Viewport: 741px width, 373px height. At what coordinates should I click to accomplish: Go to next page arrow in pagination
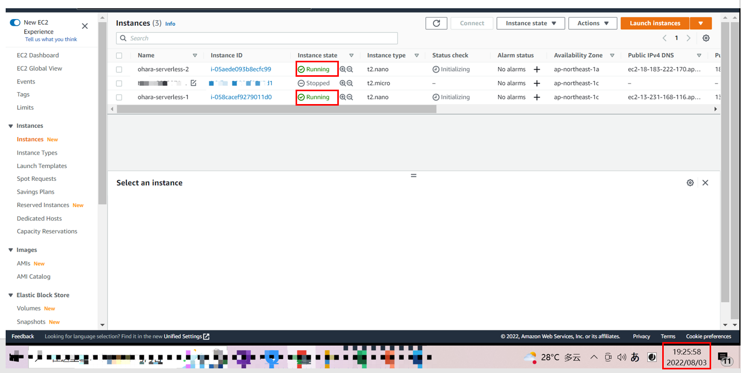click(689, 38)
